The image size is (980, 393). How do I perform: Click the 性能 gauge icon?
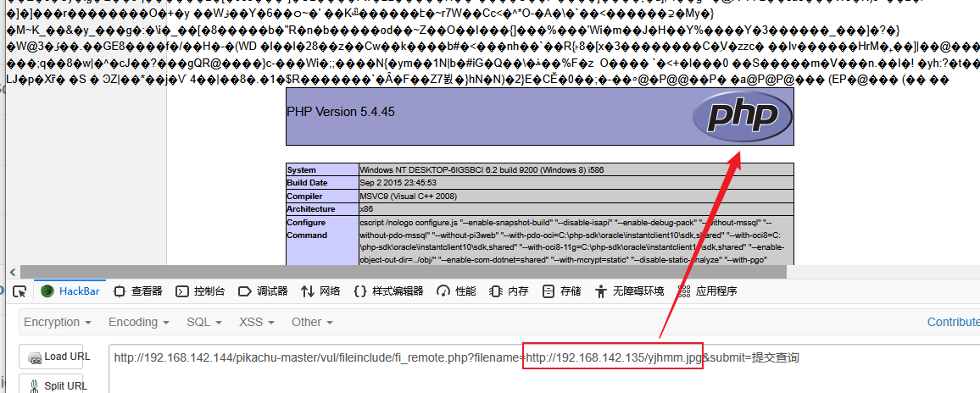(443, 291)
